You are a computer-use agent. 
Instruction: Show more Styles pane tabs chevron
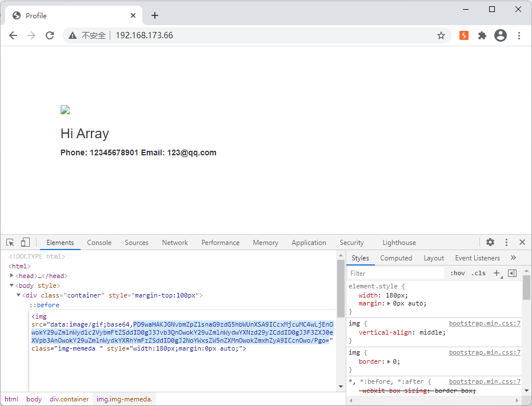tap(513, 258)
